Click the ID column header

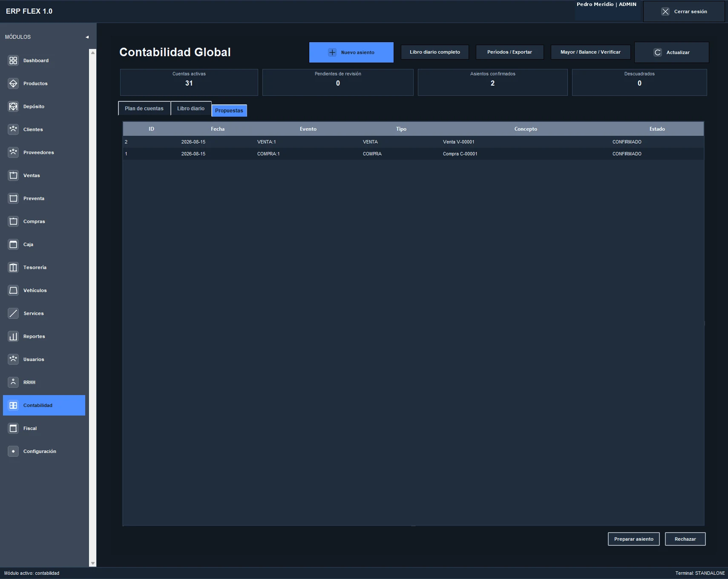pyautogui.click(x=151, y=129)
